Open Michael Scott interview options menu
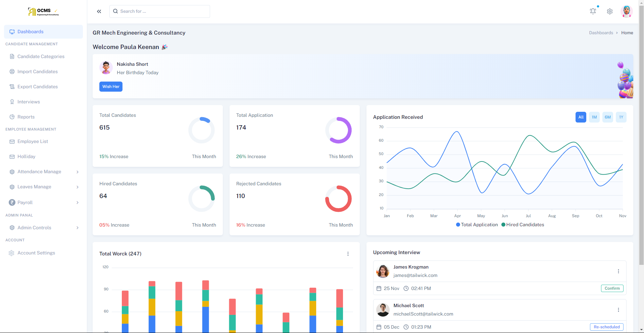 click(618, 310)
